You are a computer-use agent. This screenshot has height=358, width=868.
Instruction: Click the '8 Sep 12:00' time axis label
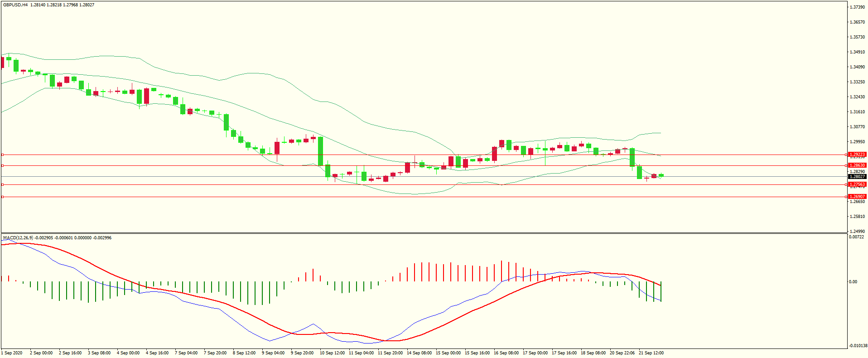244,353
